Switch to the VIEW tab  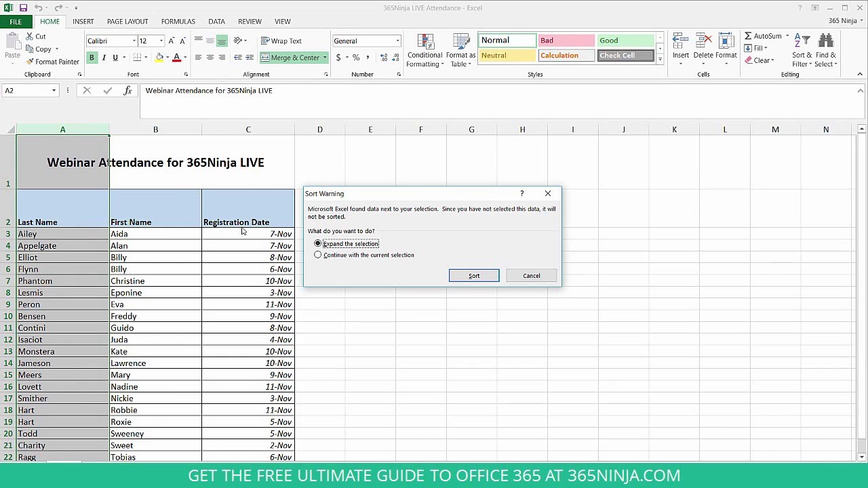click(x=283, y=21)
